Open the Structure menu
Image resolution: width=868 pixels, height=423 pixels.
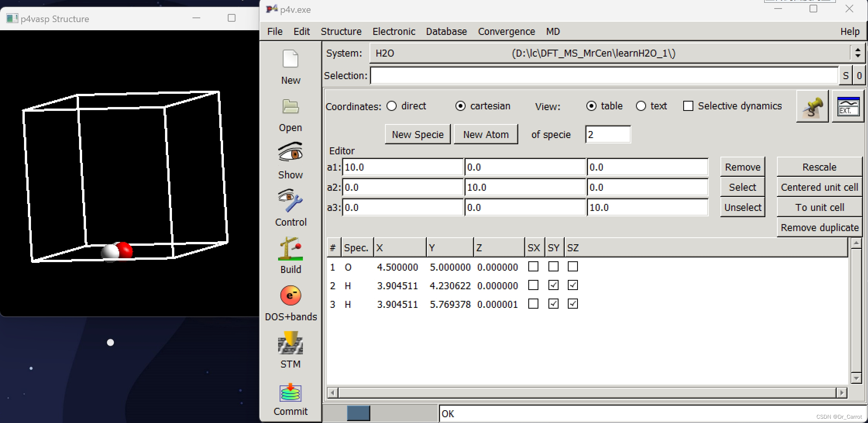pyautogui.click(x=341, y=31)
